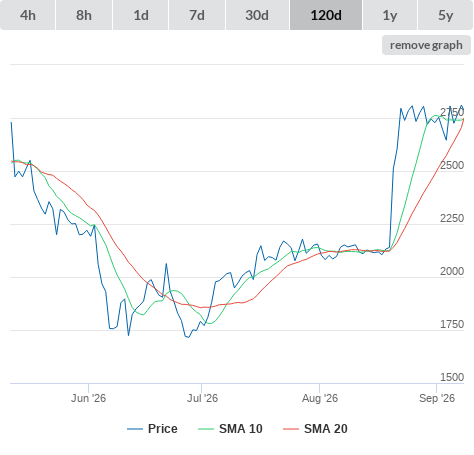
Task: Click the Jul '26 axis tick label
Action: coord(202,398)
